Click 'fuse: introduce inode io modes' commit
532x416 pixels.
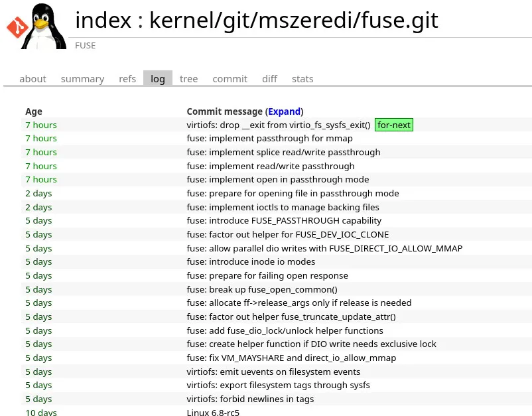click(x=251, y=262)
